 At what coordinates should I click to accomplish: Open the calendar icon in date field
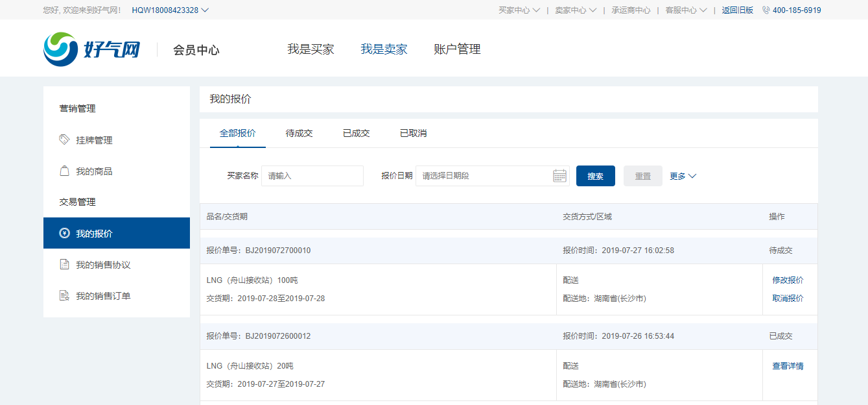pyautogui.click(x=559, y=176)
